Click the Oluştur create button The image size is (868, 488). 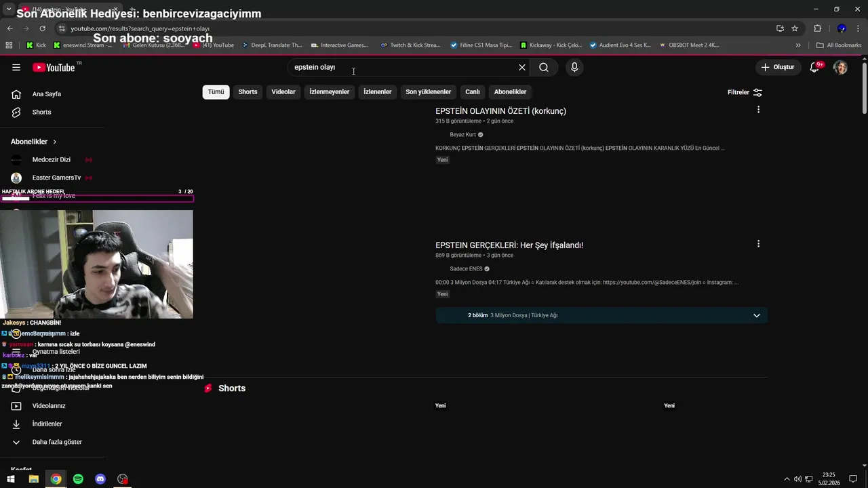(777, 67)
